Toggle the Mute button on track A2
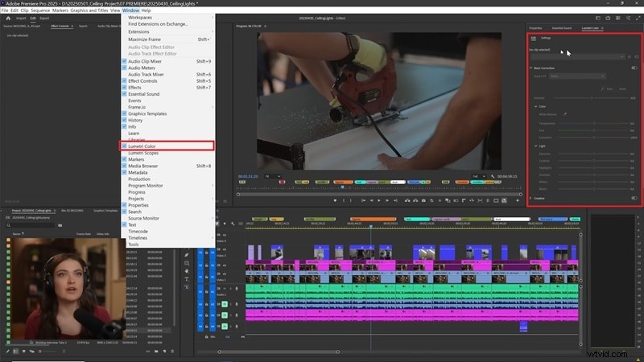The height and width of the screenshot is (362, 644). [225, 304]
